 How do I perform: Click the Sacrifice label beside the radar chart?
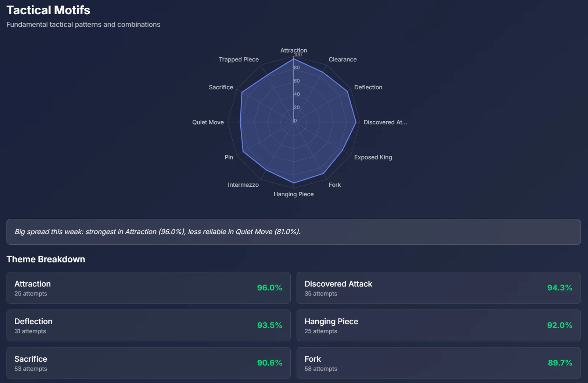point(221,87)
